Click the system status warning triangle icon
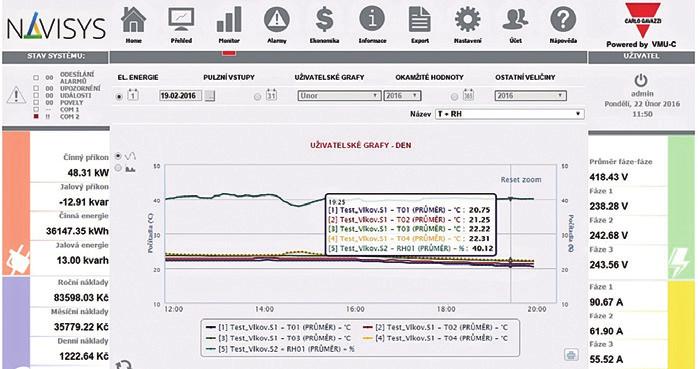This screenshot has width=698, height=369. tap(16, 95)
